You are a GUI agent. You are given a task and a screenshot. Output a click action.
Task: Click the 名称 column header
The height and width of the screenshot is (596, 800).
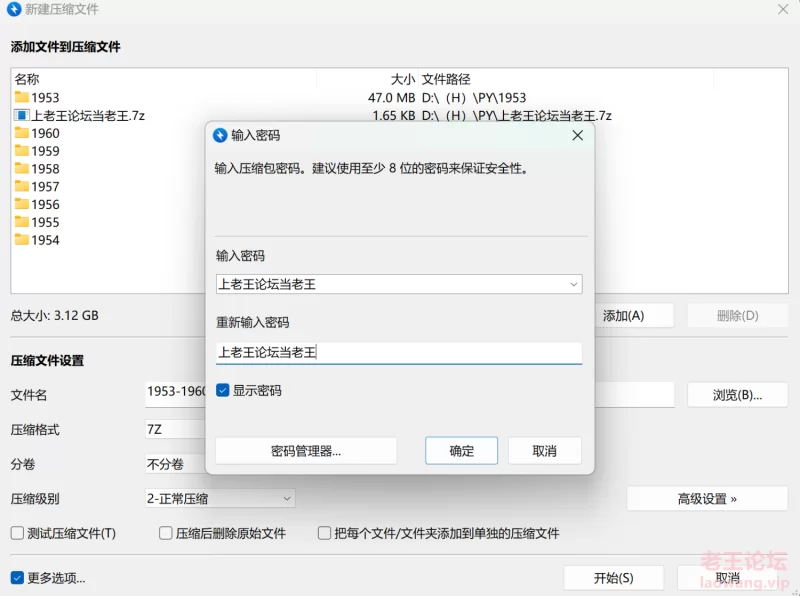coord(27,79)
